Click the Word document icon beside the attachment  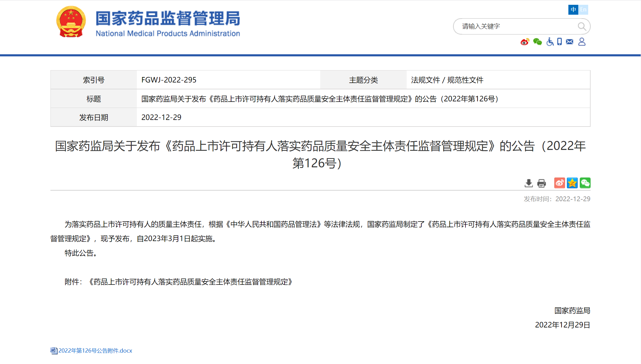click(x=54, y=351)
